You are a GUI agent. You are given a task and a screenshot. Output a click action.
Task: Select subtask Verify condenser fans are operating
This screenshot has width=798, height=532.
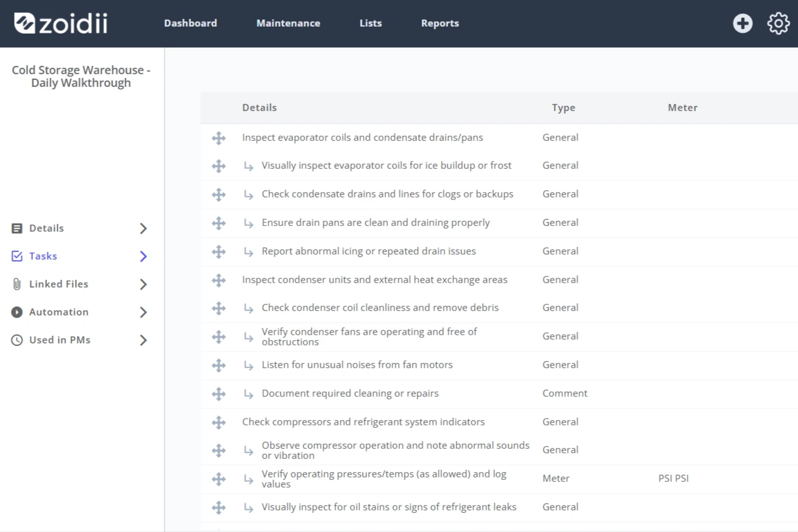[369, 336]
